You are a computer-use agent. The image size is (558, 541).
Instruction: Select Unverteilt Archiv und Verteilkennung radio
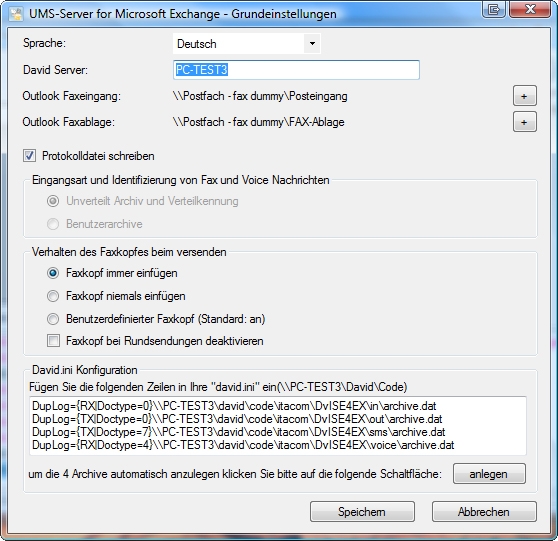tap(53, 201)
